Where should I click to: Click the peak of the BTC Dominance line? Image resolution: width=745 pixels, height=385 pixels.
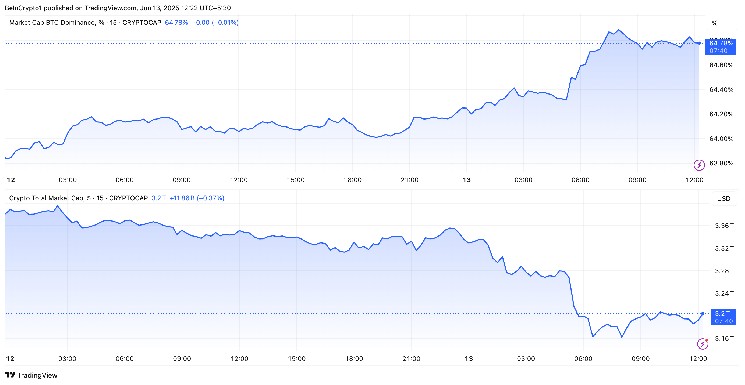[x=618, y=30]
